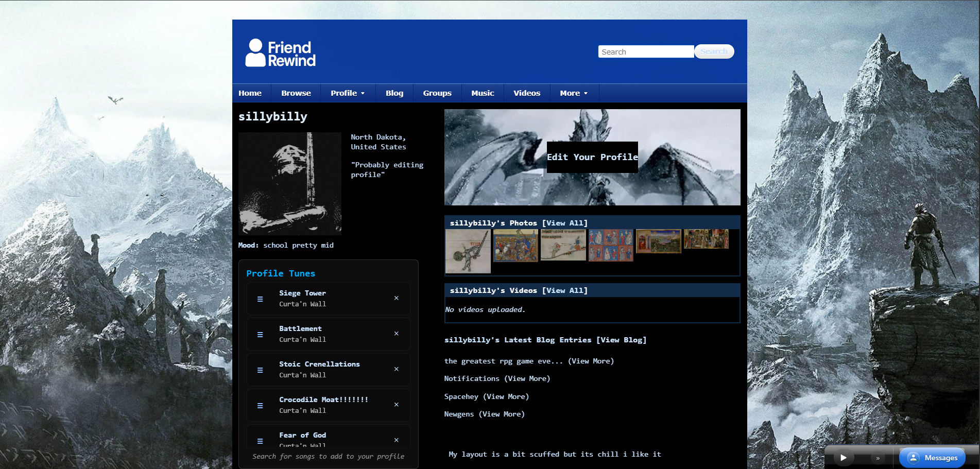Image resolution: width=980 pixels, height=469 pixels.
Task: Open fifth photo thumbnail with red-framed landscape
Action: pos(659,241)
